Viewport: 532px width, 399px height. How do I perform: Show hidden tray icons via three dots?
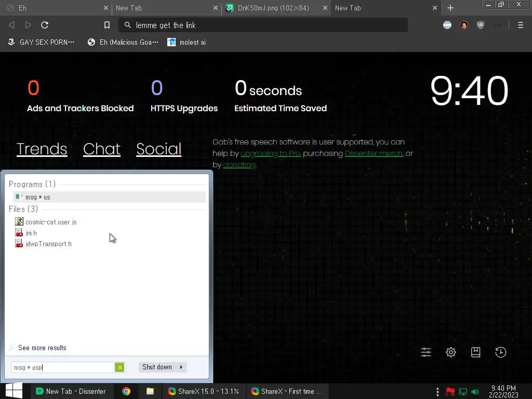tap(437, 392)
